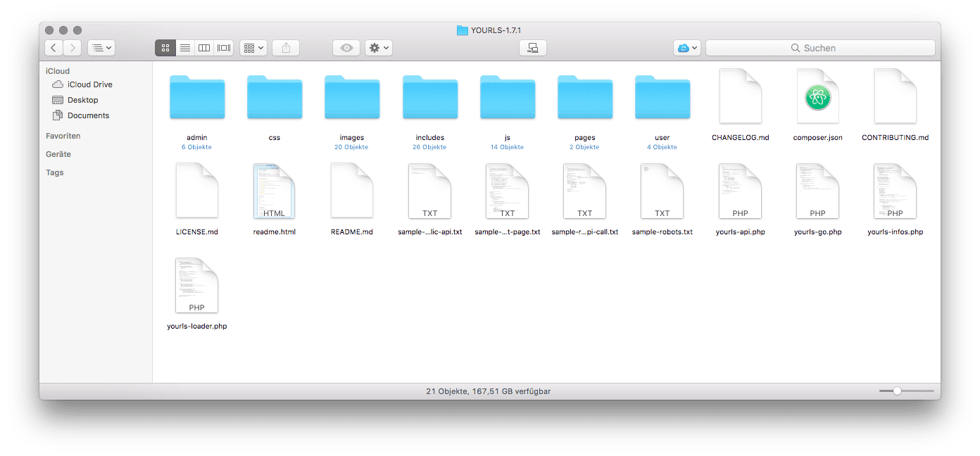The width and height of the screenshot is (980, 456).
Task: Select the sample-...lic-api.txt file icon
Action: click(430, 191)
